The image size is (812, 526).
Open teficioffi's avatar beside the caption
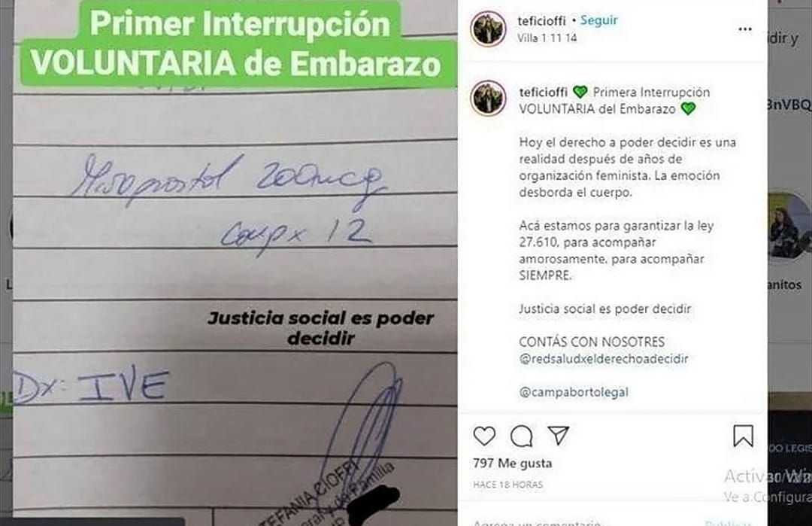point(488,98)
